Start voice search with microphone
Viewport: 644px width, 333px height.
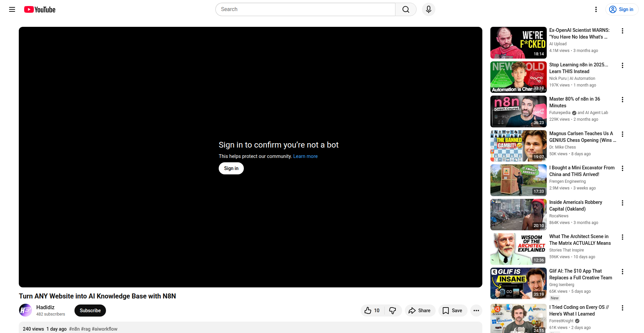point(429,9)
